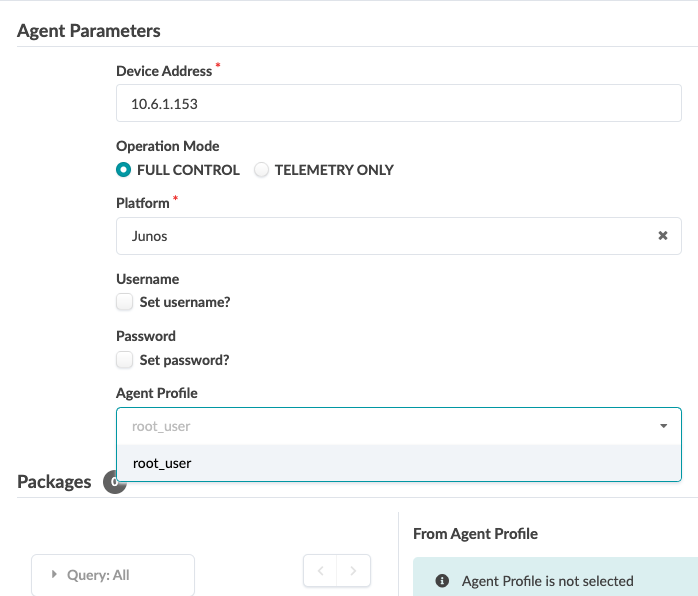698x596 pixels.
Task: Select TELEMETRY ONLY operation mode
Action: [x=262, y=170]
